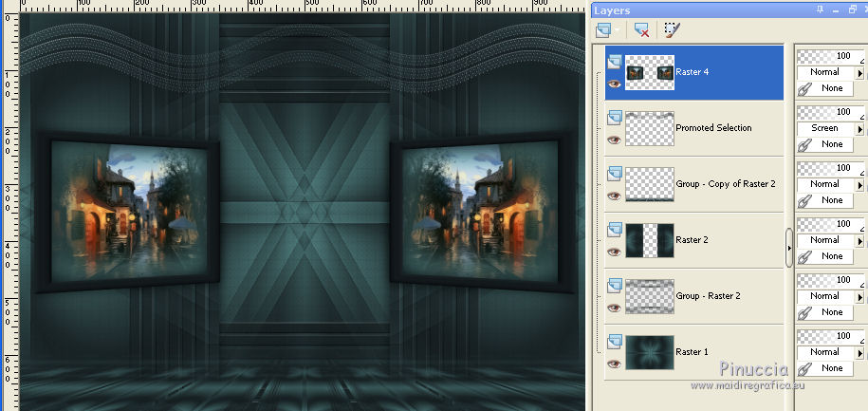Screen dimensions: 868x411
Task: Click the Group - Raster 2 opacity slider
Action: [830, 280]
